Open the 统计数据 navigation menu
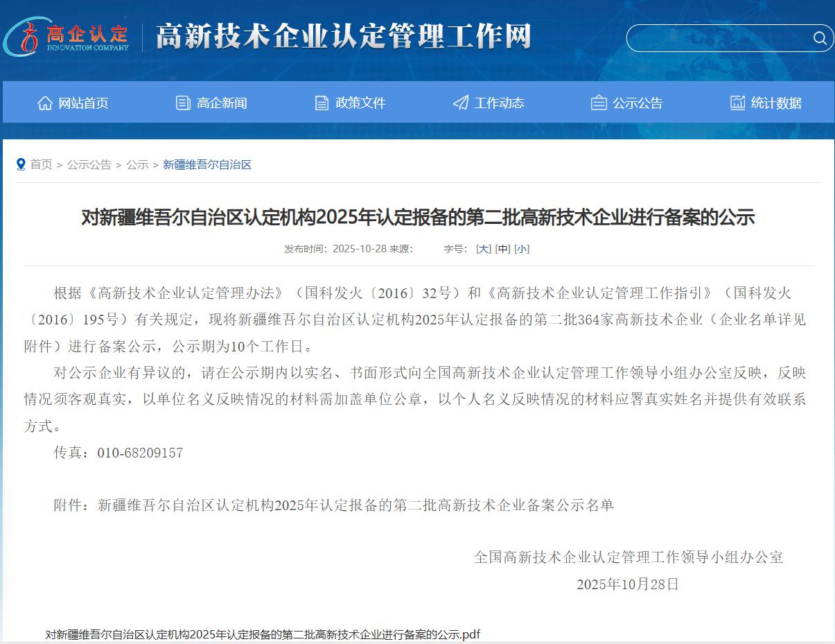The width and height of the screenshot is (835, 644). pos(776,103)
